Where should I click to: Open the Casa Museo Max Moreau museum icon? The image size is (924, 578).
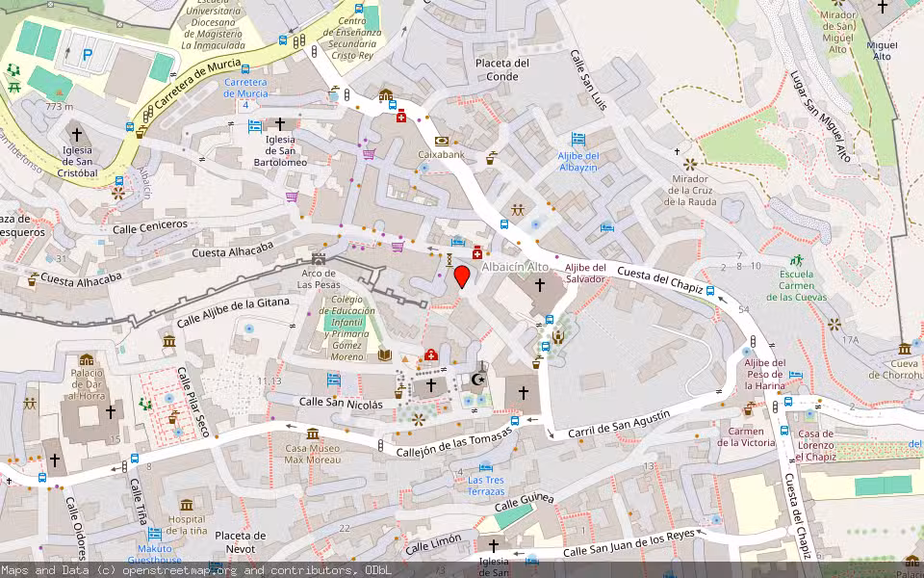point(313,434)
